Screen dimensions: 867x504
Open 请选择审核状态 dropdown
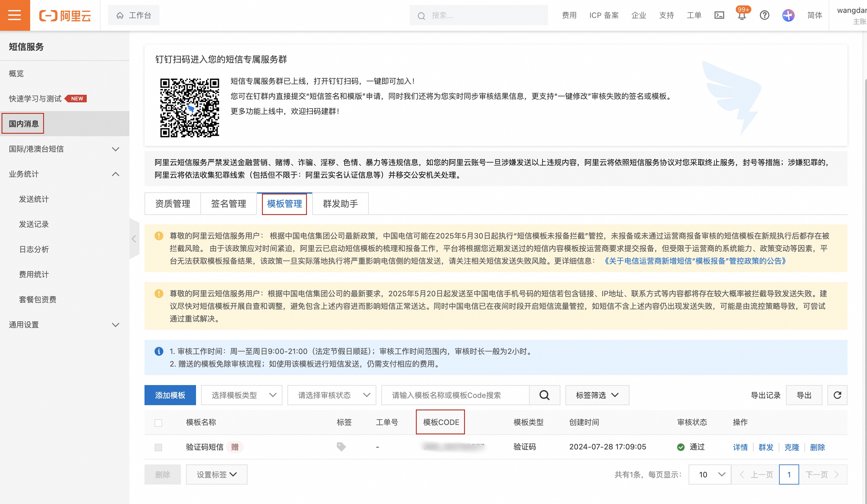point(332,395)
